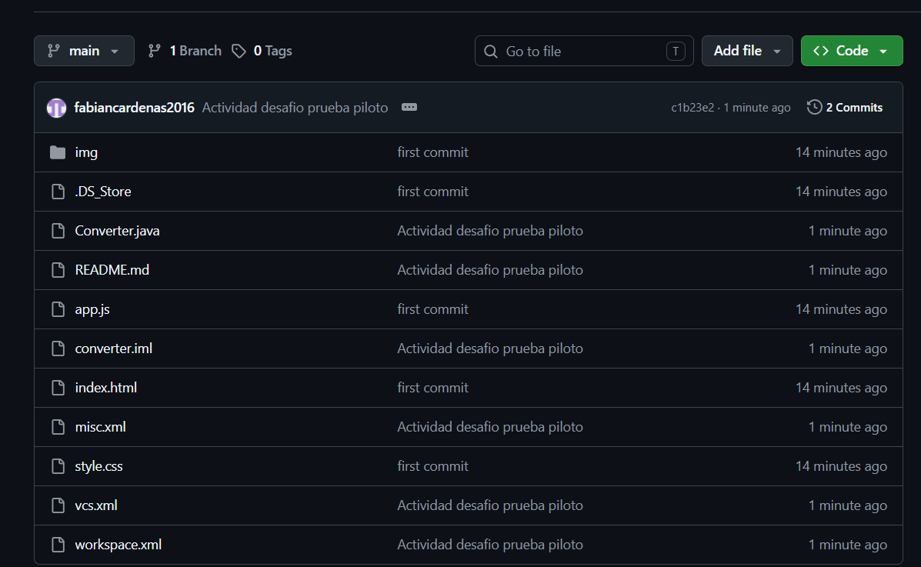Open the first commit message on style.css row

(433, 466)
